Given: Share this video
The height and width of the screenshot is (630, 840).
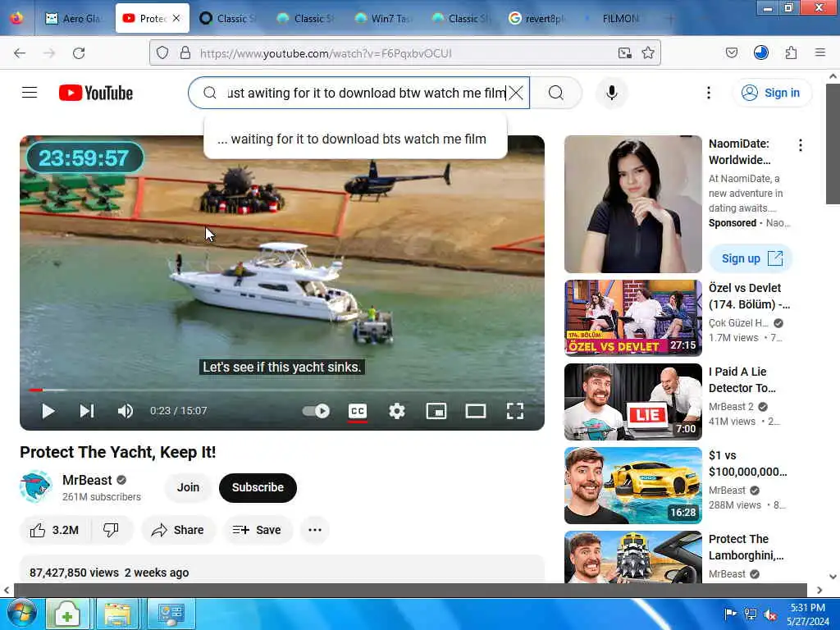Looking at the screenshot, I should [178, 530].
